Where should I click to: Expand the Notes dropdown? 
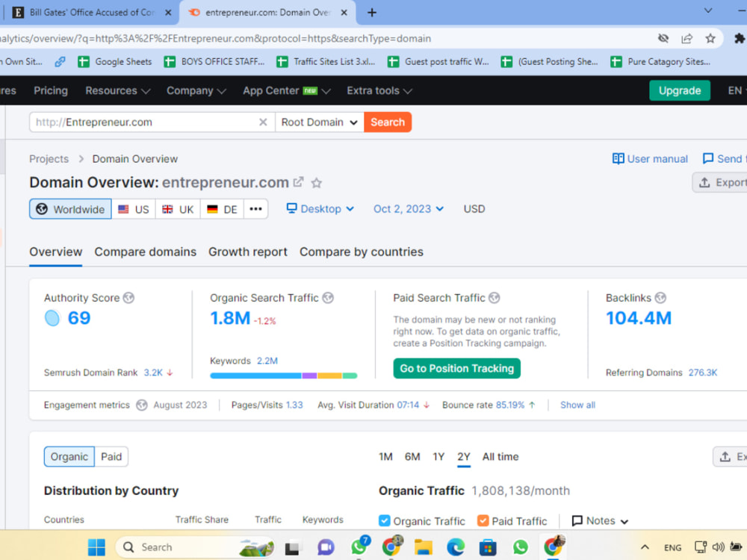tap(600, 521)
